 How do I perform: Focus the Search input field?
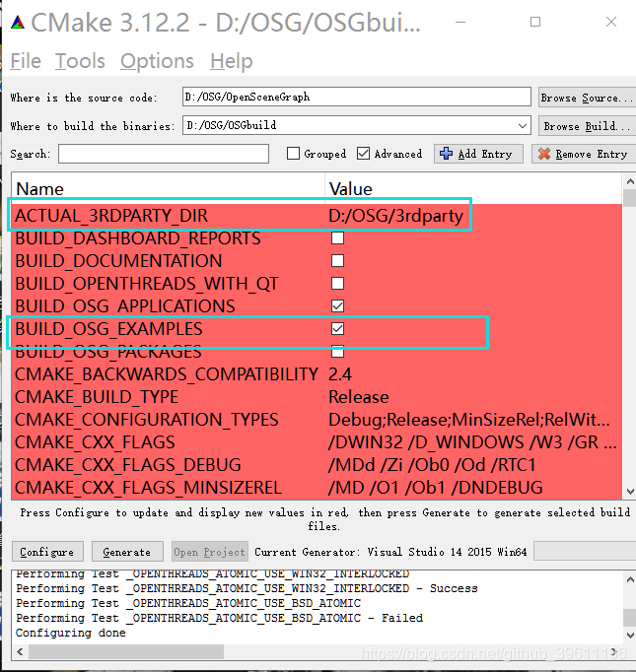164,154
